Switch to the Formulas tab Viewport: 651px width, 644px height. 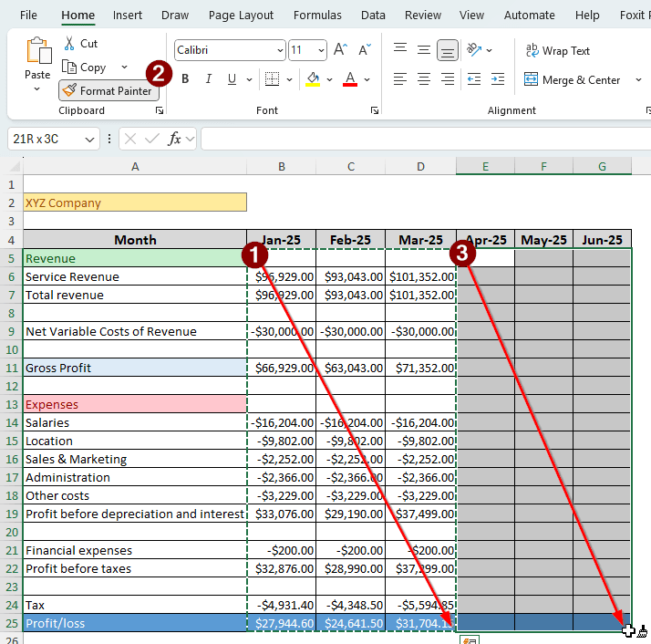(x=317, y=16)
